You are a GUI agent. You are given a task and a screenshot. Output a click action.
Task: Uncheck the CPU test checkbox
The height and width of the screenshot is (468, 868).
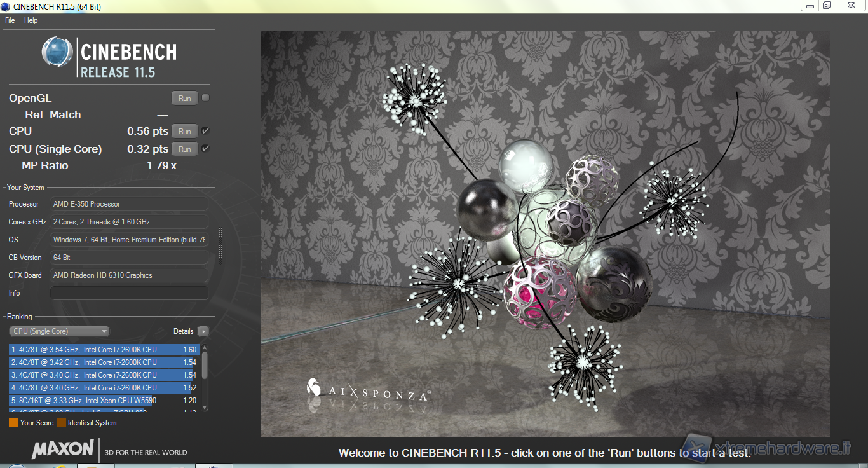tap(205, 131)
